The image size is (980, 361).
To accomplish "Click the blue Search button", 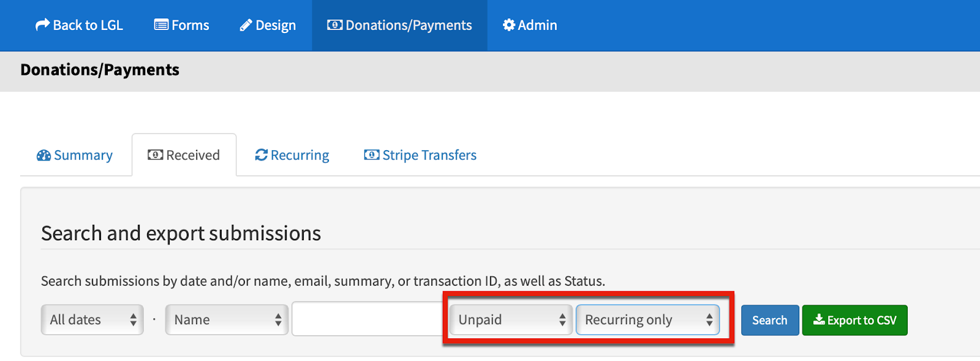I will (x=770, y=320).
